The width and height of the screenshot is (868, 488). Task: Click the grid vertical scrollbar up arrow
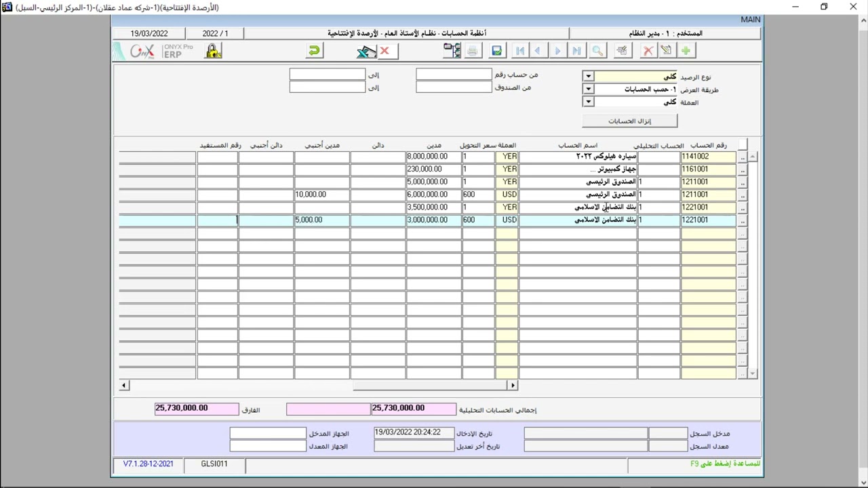(x=753, y=157)
